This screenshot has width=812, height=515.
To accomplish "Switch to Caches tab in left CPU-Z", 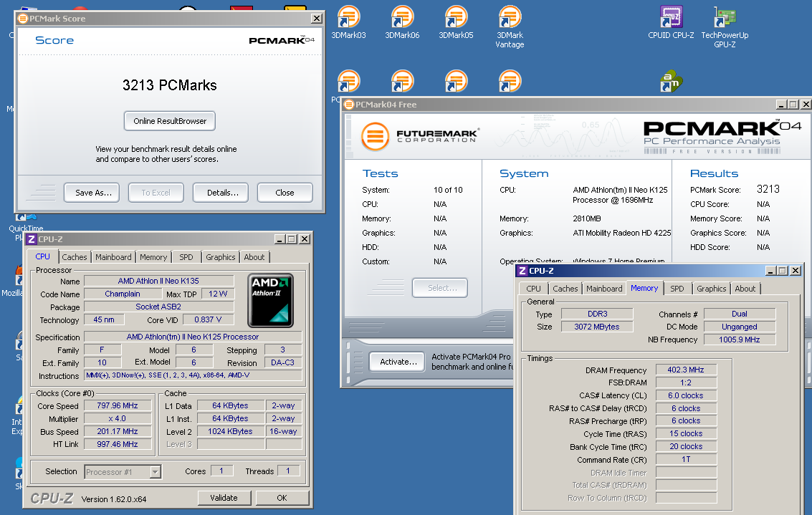I will point(75,257).
